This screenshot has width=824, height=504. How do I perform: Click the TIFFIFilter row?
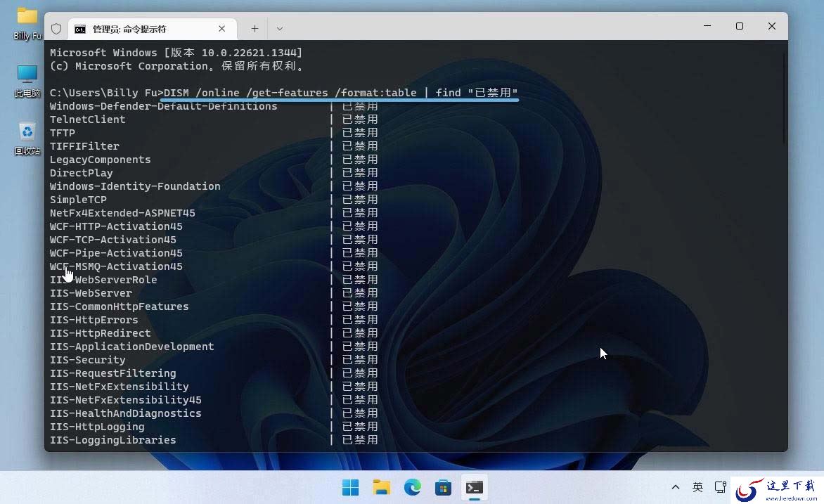click(214, 146)
